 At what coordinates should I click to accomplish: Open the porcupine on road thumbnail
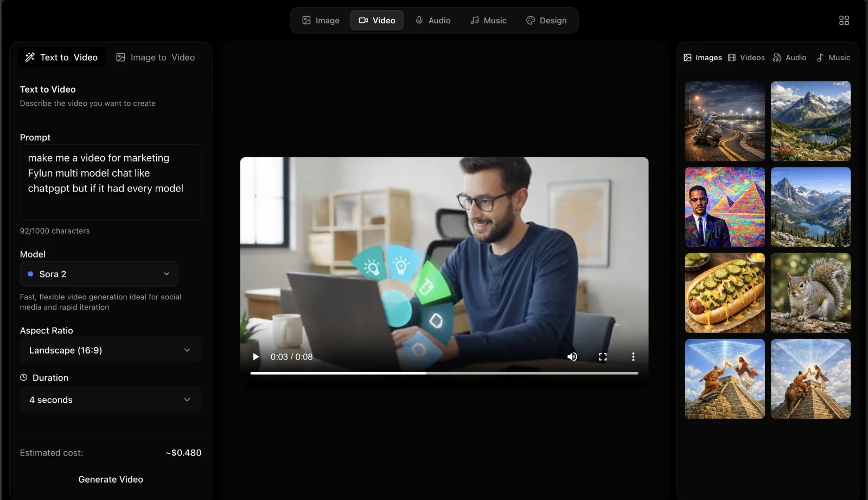(x=725, y=121)
